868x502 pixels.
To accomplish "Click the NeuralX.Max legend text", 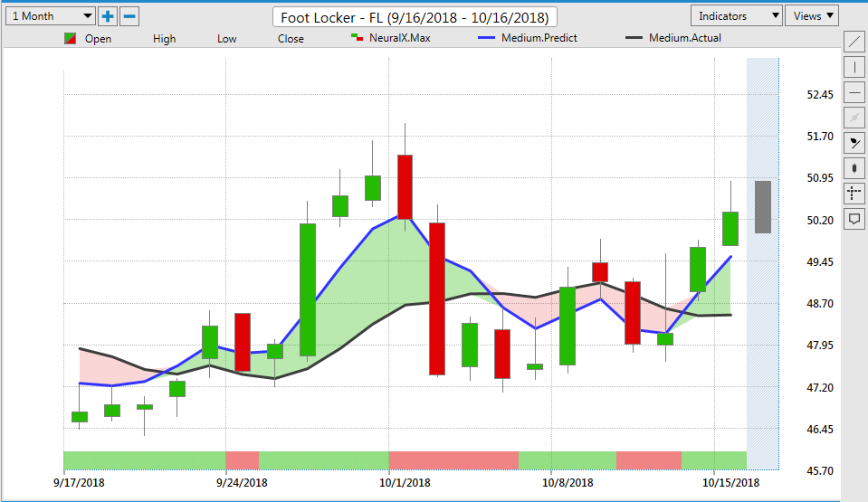I will click(x=400, y=38).
